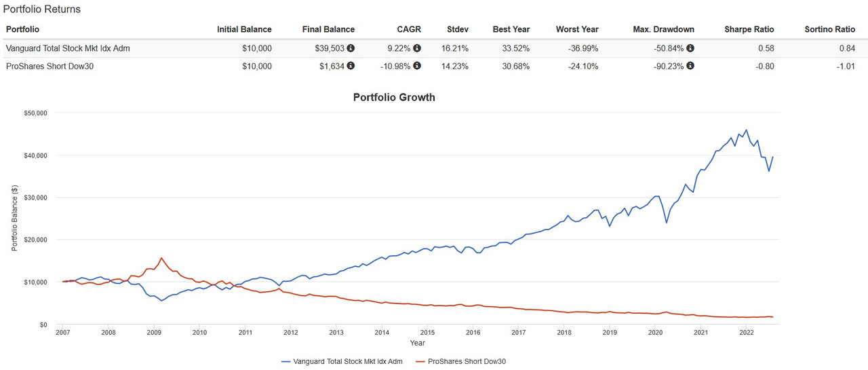Toggle ProShares Short Dow30 legend label
This screenshot has width=868, height=370.
(x=467, y=361)
